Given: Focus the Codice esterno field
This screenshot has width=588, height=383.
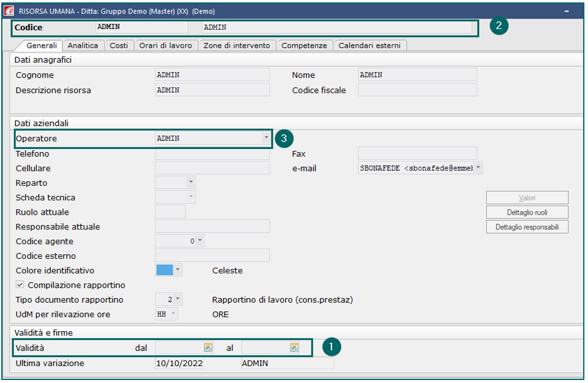Looking at the screenshot, I should click(212, 255).
